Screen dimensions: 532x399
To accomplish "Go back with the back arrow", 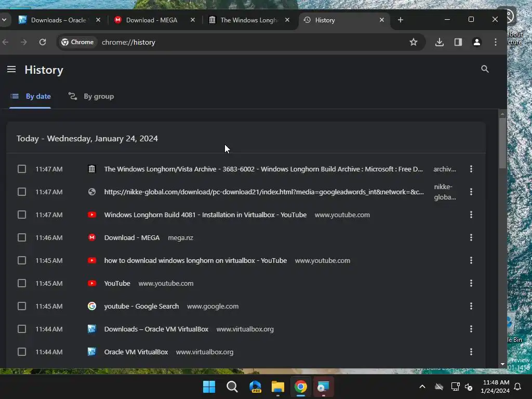I will pyautogui.click(x=5, y=42).
